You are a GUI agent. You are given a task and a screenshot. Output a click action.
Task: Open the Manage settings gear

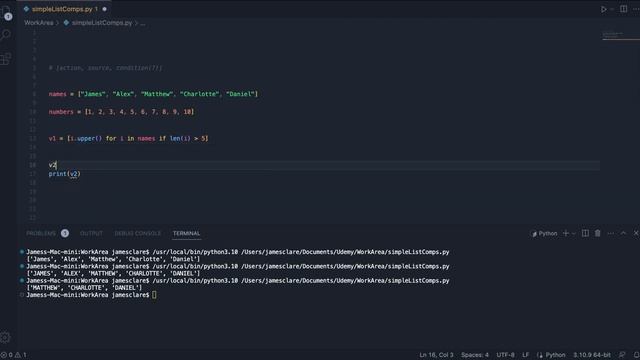click(6, 338)
